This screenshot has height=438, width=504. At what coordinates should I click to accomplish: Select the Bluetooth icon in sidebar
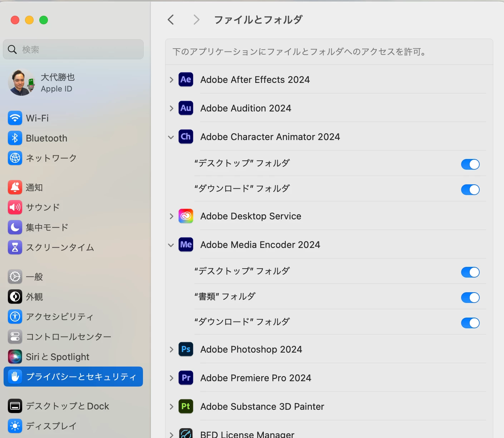pyautogui.click(x=15, y=138)
